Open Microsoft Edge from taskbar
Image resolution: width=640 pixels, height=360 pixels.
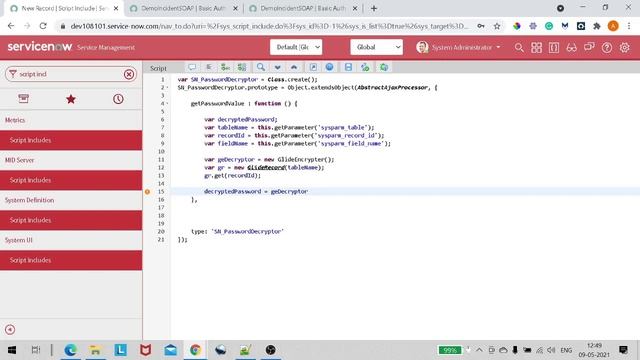click(x=70, y=350)
